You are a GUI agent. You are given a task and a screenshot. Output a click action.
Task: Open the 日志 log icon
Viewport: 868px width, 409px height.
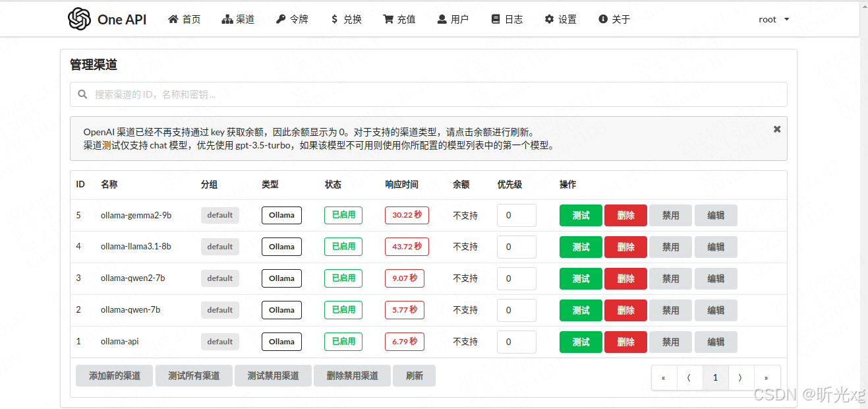tap(496, 19)
